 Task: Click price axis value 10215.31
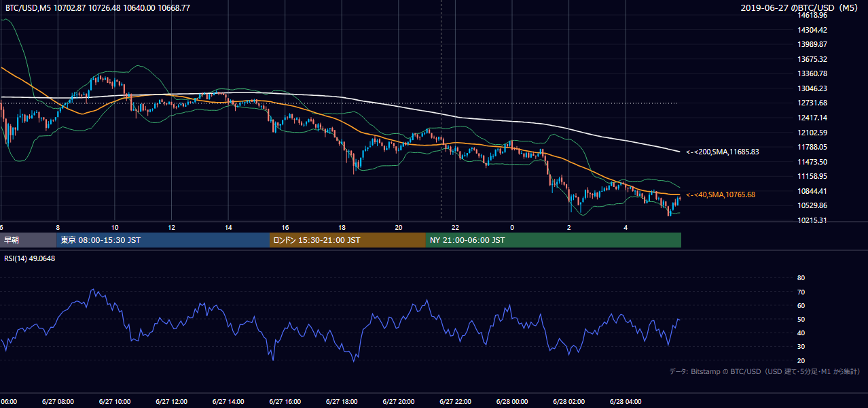[x=813, y=220]
